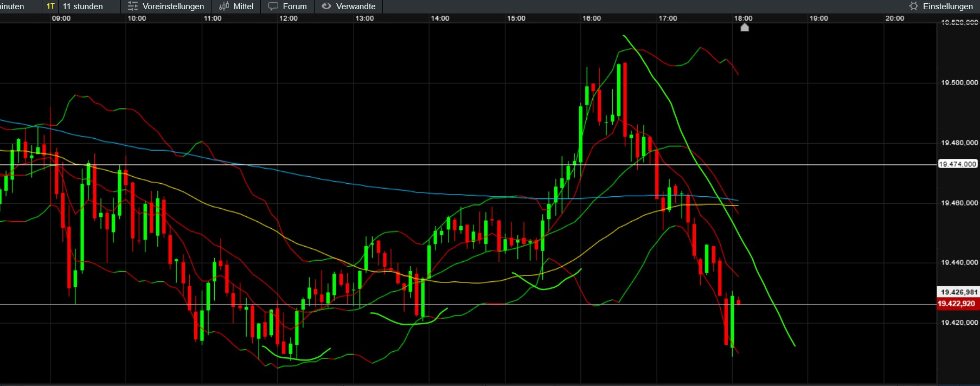Click the 19.480,000 price axis label
The height and width of the screenshot is (386, 980).
tap(959, 143)
